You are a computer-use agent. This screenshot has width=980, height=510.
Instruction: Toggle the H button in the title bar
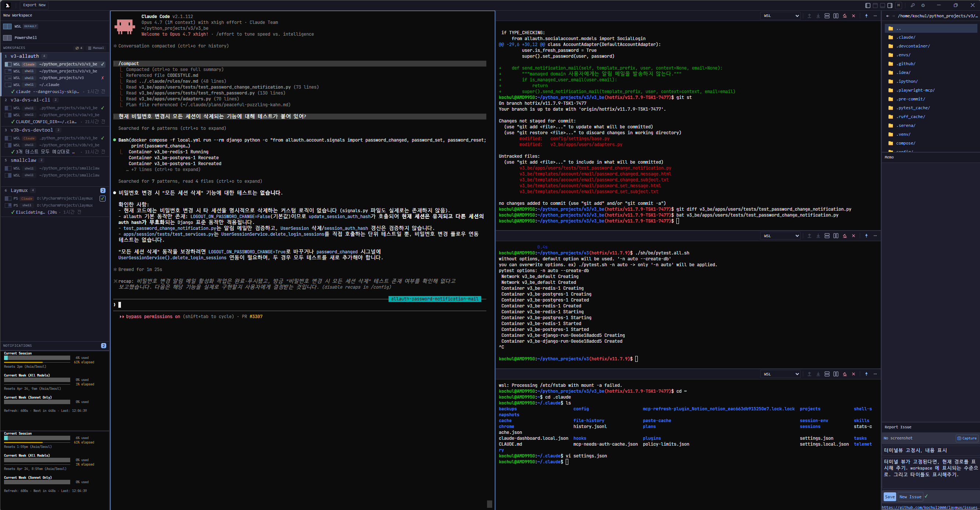(x=899, y=5)
